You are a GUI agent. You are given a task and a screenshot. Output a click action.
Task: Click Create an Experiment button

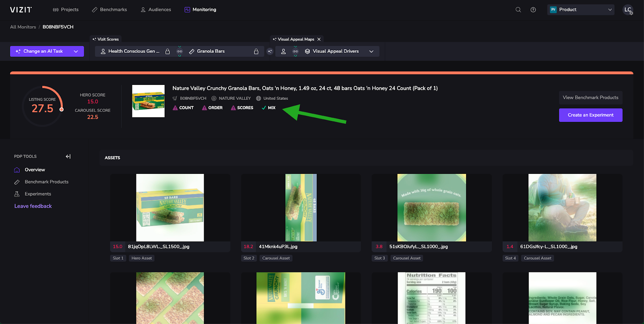[x=590, y=115]
